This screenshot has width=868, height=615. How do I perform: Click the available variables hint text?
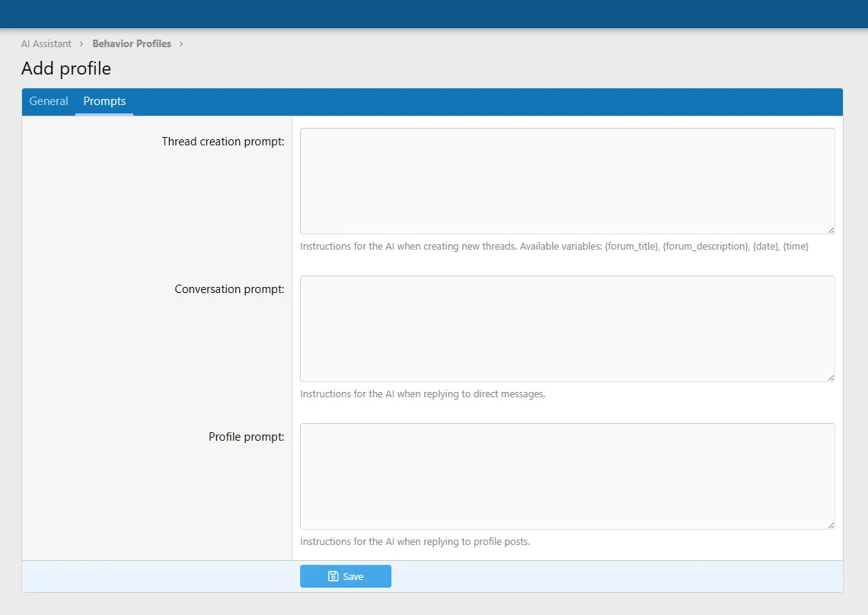tap(554, 247)
